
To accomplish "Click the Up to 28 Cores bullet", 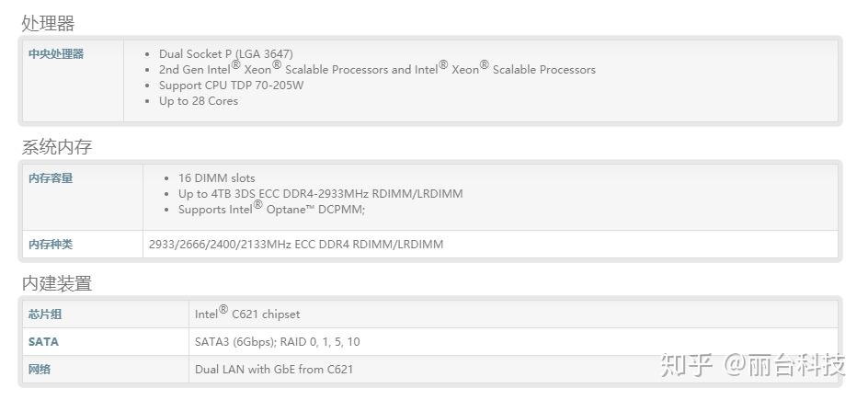I will click(x=199, y=101).
